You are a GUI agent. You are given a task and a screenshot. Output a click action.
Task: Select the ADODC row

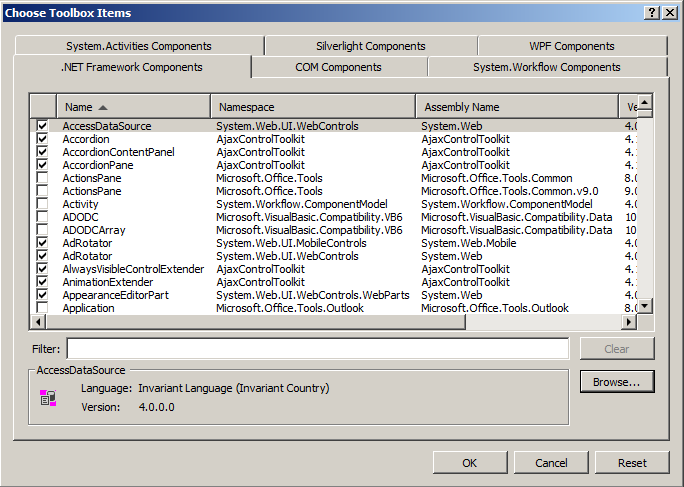click(x=334, y=217)
